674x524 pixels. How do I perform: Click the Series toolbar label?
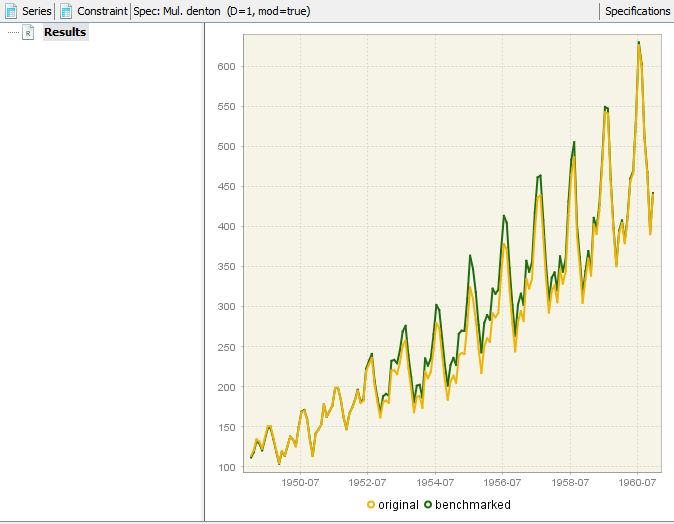tap(37, 11)
